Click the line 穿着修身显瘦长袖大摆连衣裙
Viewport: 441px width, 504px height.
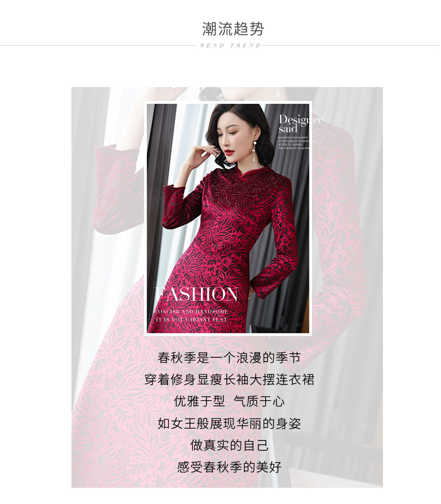pyautogui.click(x=229, y=380)
